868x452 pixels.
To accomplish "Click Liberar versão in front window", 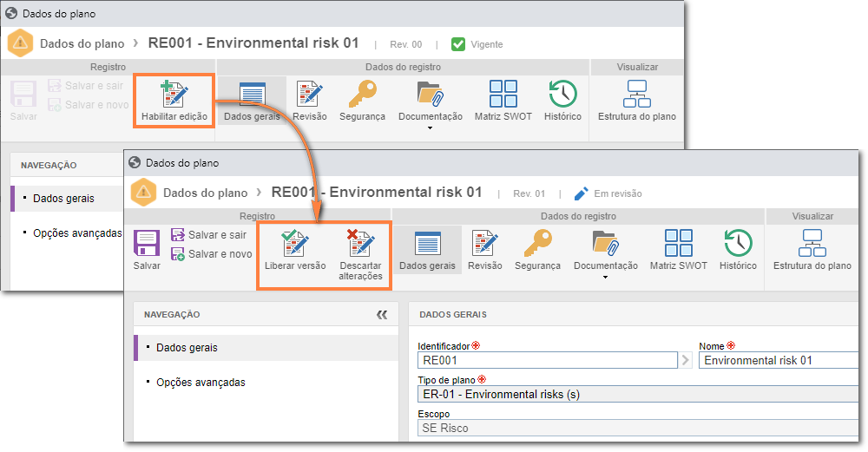I will pyautogui.click(x=295, y=251).
